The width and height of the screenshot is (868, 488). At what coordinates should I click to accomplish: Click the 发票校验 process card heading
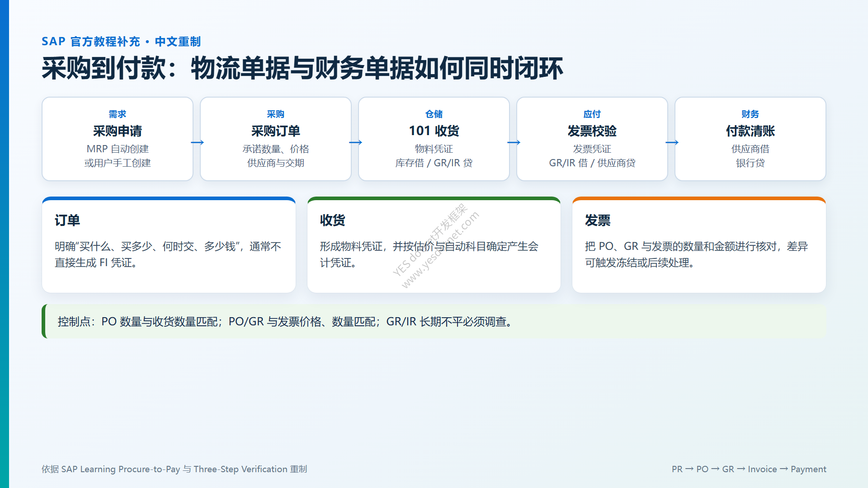click(x=592, y=131)
